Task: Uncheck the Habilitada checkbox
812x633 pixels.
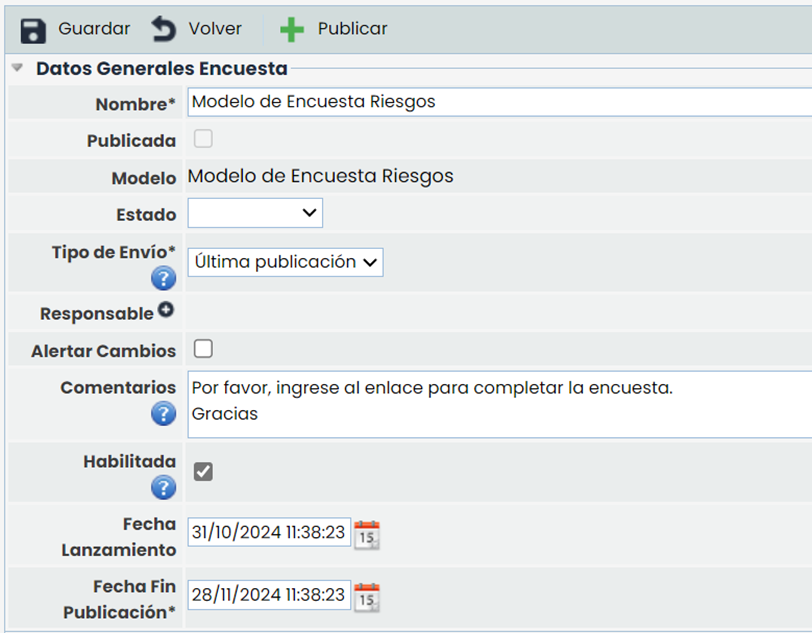Action: coord(203,470)
